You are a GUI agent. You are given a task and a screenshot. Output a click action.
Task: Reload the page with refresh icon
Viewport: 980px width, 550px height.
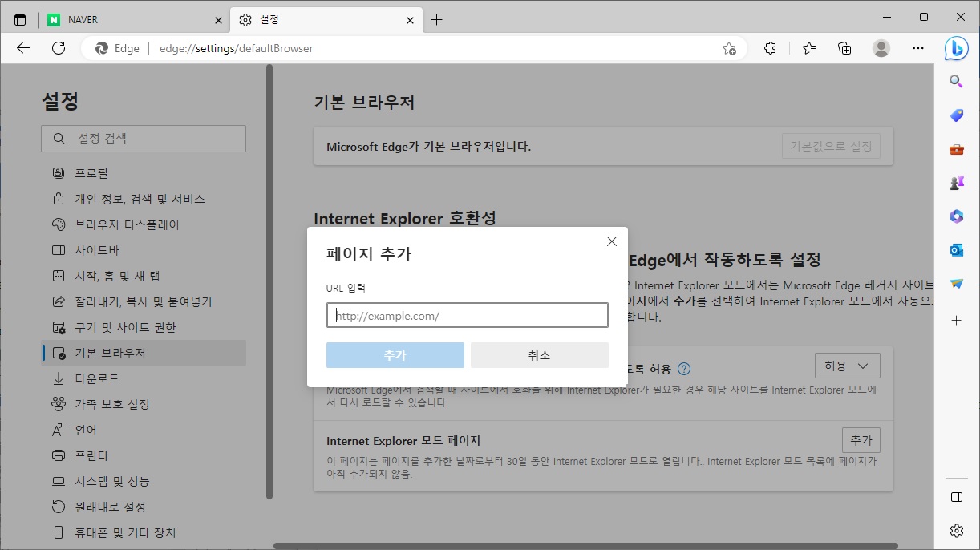(x=59, y=48)
